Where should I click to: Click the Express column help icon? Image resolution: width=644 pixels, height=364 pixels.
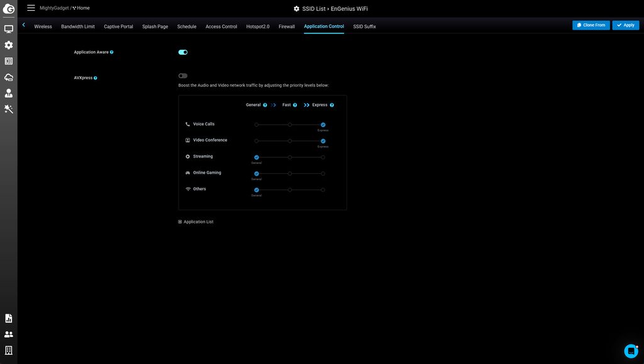[x=332, y=105]
